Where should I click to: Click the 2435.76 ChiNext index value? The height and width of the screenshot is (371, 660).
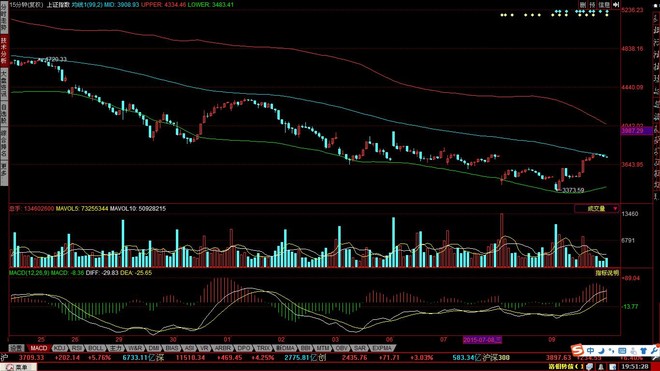pos(354,358)
